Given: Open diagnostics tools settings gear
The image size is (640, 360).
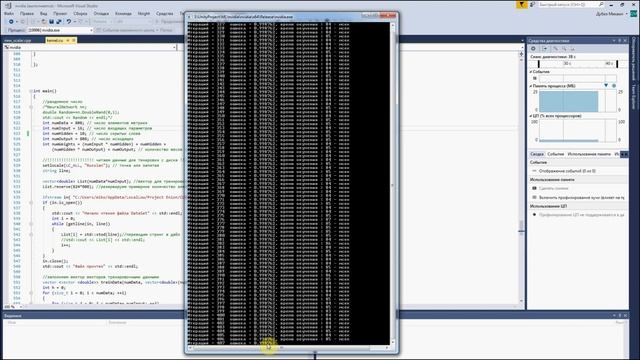Looking at the screenshot, I should tap(533, 49).
